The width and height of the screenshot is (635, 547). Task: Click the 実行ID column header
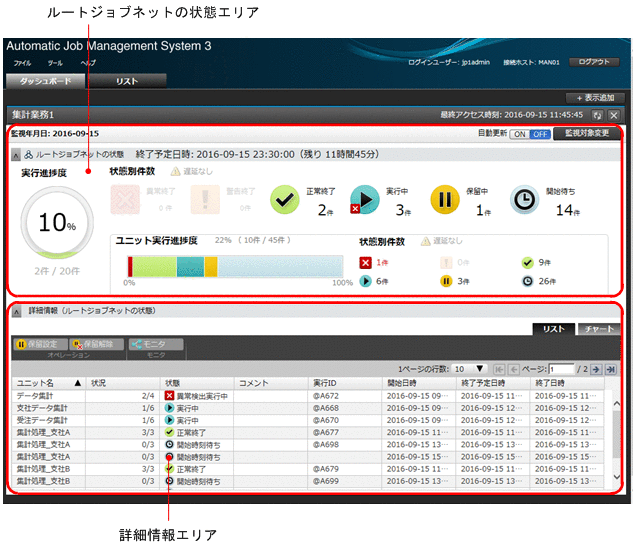pyautogui.click(x=345, y=383)
